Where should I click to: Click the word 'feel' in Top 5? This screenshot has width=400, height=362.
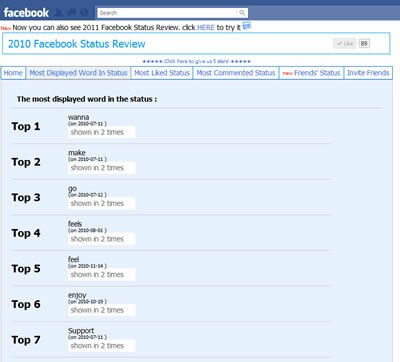74,259
